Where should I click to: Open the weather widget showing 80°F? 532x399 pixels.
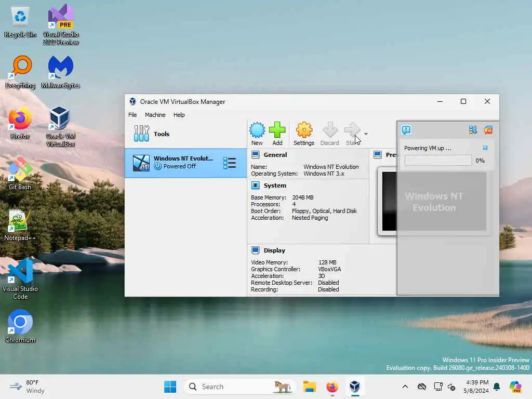point(28,387)
